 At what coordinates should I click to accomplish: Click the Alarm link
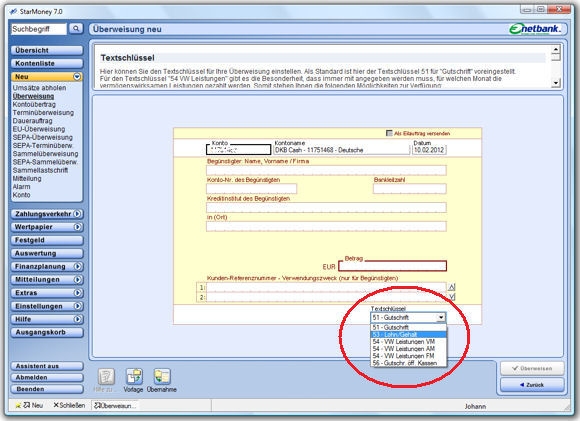[21, 186]
